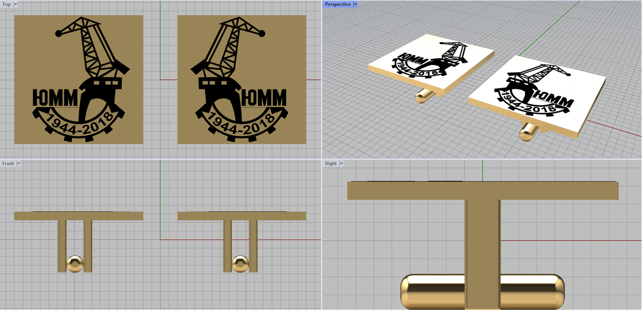Activate the Top viewport title label

(x=6, y=4)
